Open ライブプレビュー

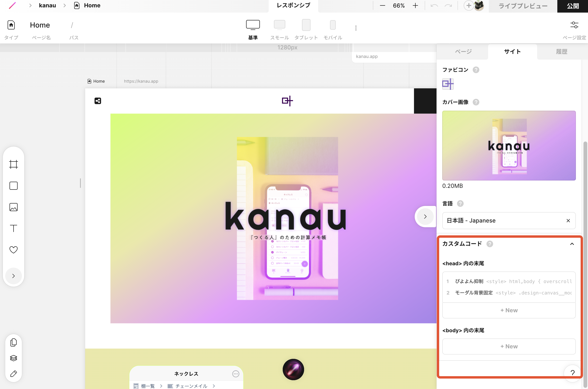(523, 6)
